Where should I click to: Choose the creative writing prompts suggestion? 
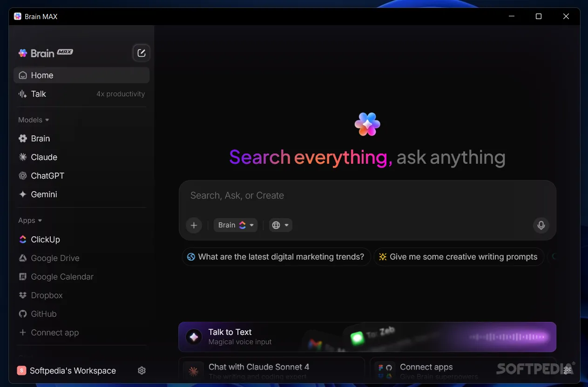459,257
